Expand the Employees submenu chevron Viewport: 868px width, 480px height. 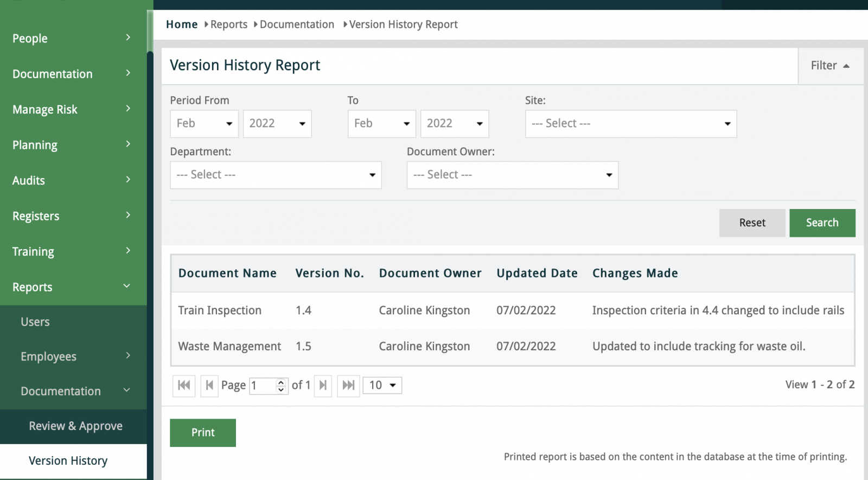coord(128,356)
